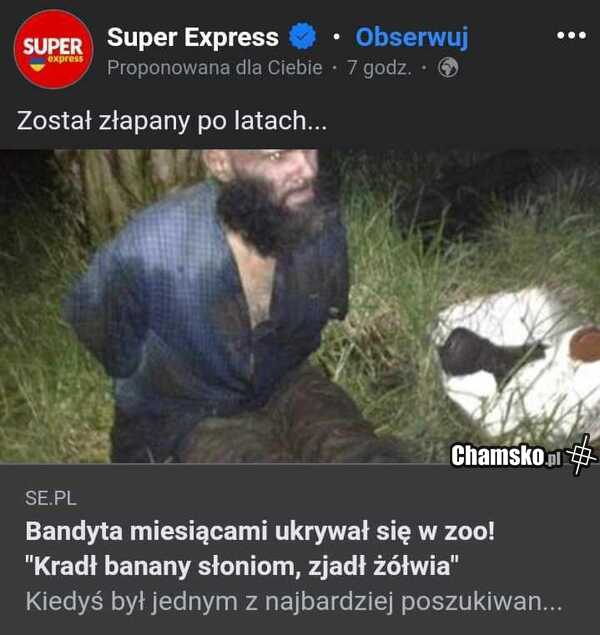Click the red 'SUPER' text inside the logo

click(53, 46)
